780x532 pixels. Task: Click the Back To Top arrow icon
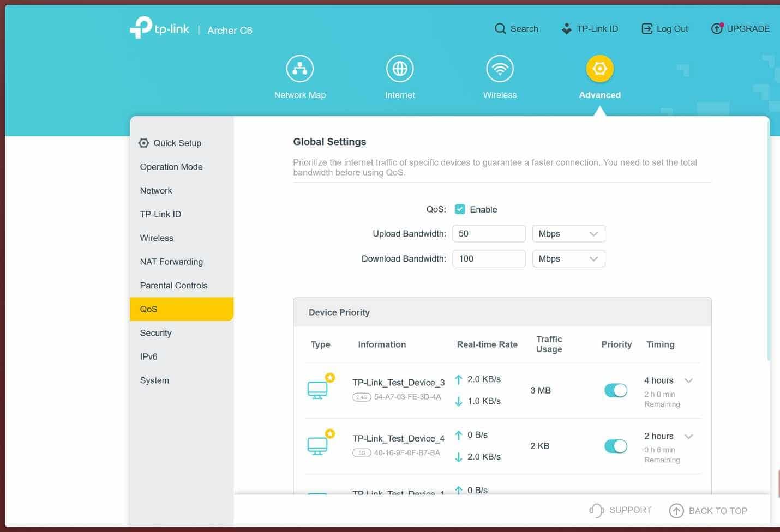(676, 511)
